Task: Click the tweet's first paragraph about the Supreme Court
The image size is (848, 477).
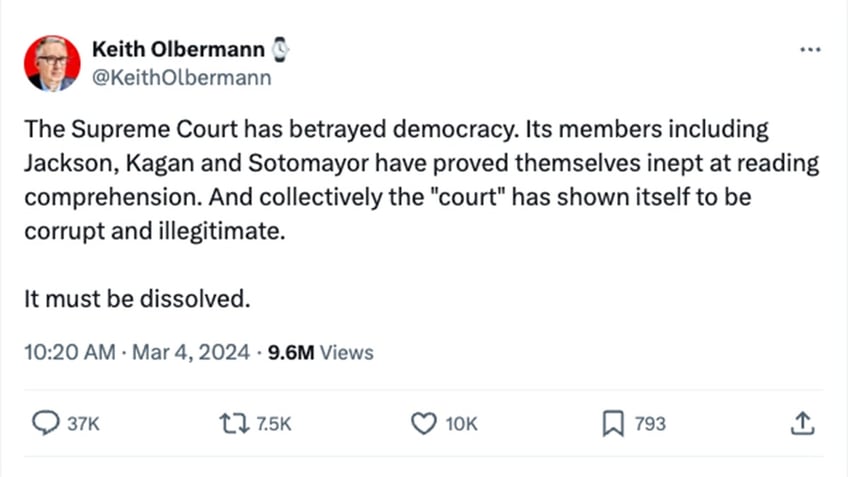Action: pos(420,163)
